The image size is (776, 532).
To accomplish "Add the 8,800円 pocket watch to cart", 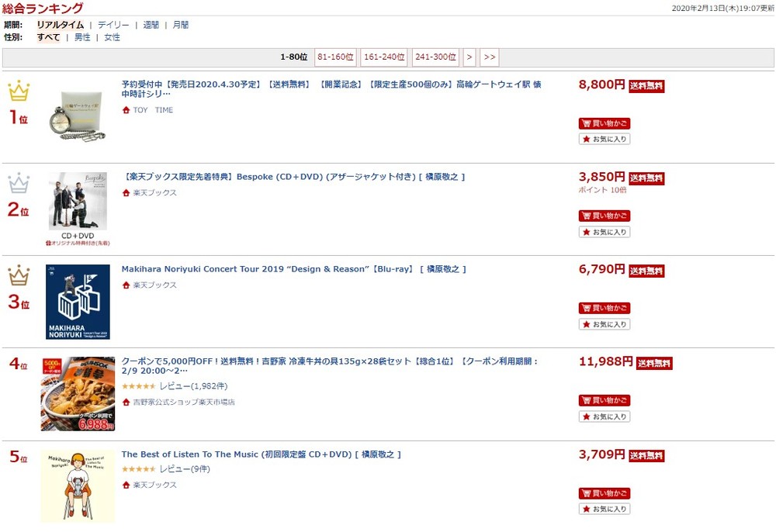I will [x=605, y=123].
